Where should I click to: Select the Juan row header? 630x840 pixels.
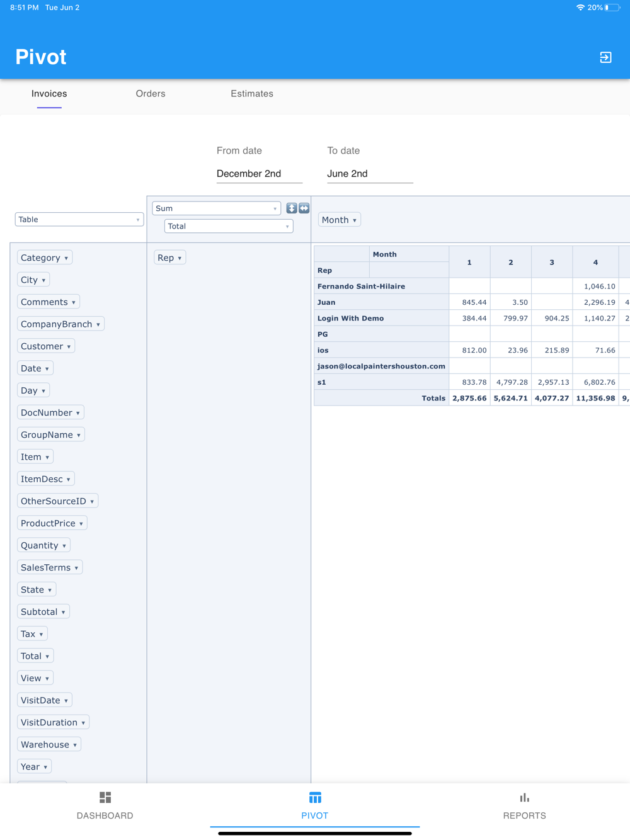[381, 302]
